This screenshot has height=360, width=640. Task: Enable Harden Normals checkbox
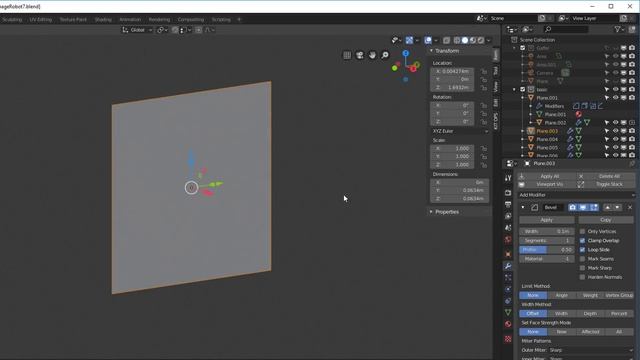582,277
